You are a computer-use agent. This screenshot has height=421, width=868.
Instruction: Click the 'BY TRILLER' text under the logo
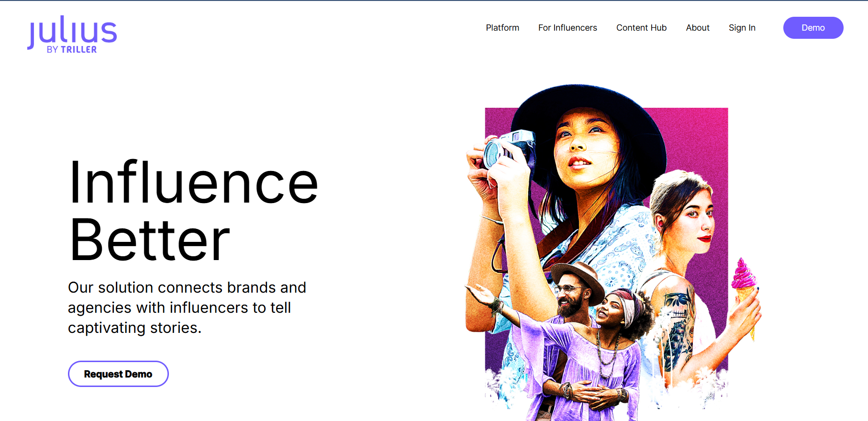[72, 49]
